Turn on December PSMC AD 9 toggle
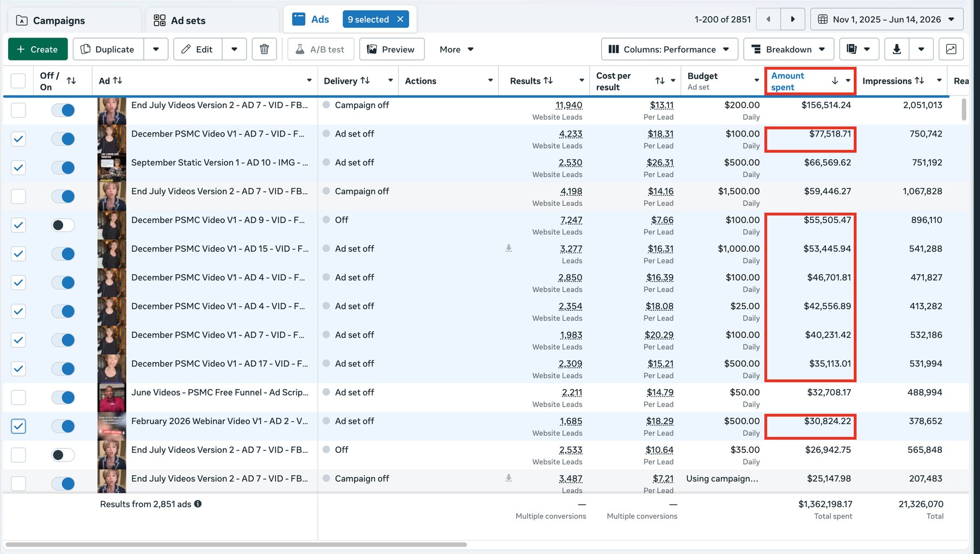The height and width of the screenshot is (554, 980). pyautogui.click(x=63, y=225)
